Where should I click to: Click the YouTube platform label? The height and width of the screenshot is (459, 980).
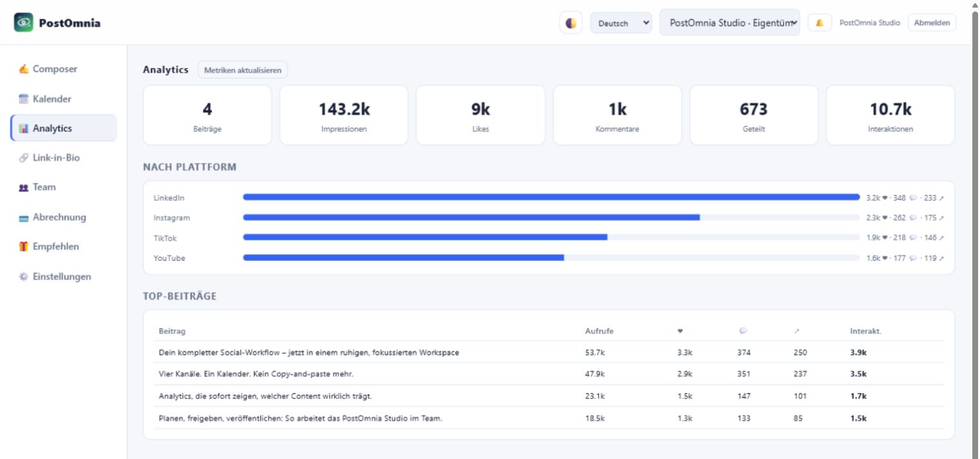(169, 258)
